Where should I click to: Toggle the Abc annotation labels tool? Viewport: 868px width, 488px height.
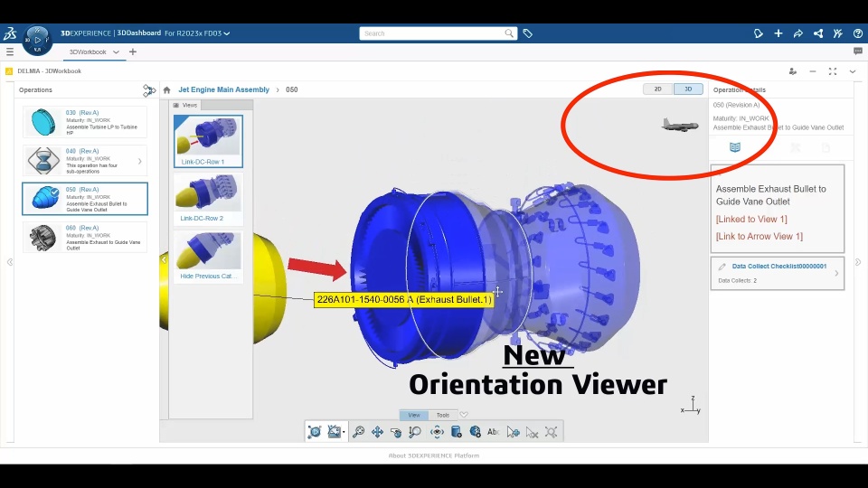click(494, 432)
